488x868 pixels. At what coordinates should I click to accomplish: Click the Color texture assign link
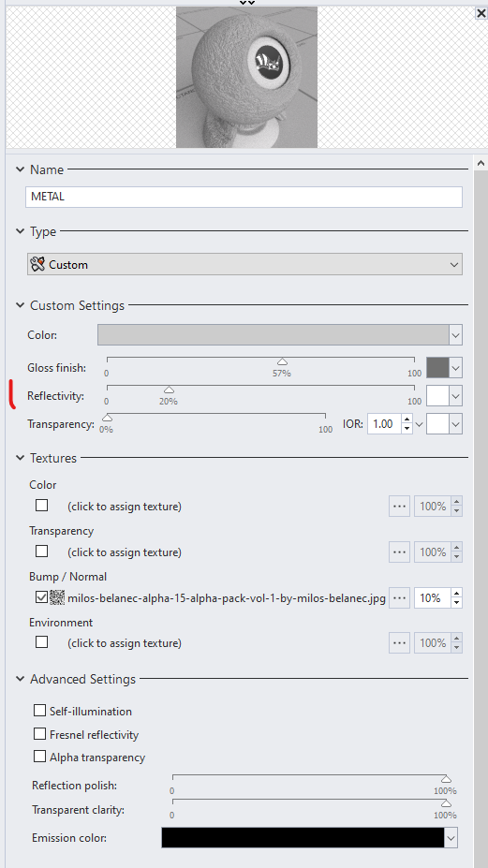tap(125, 506)
